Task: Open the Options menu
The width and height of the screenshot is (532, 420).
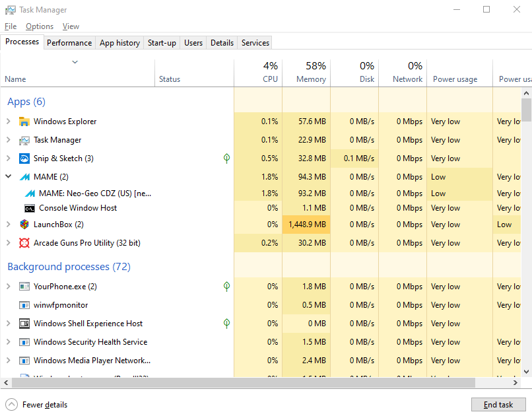Action: (x=40, y=26)
